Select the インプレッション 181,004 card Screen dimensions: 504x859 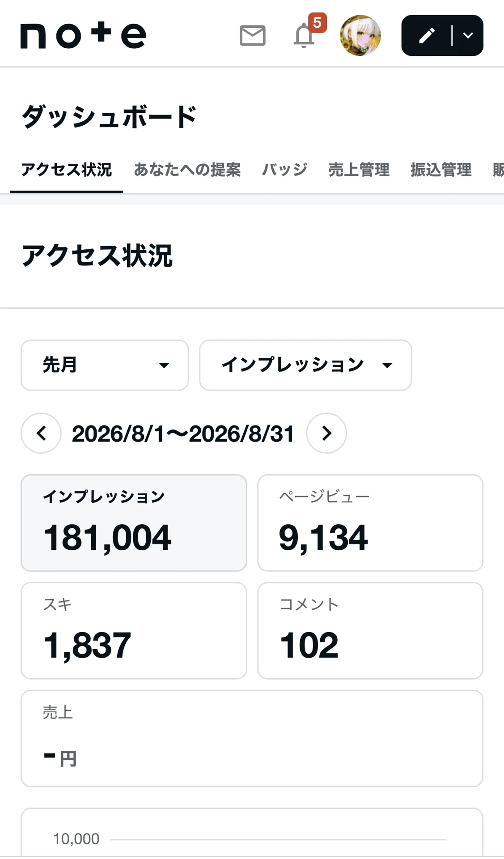[x=134, y=523]
